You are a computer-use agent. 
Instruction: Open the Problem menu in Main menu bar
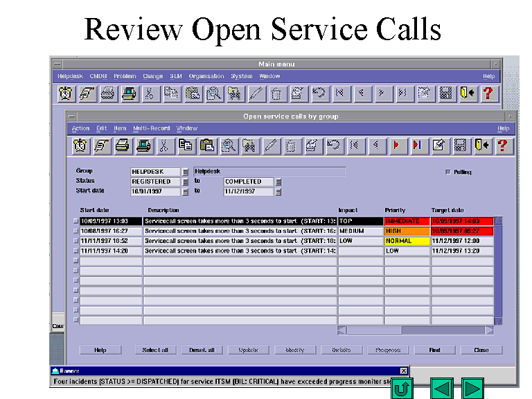[125, 76]
